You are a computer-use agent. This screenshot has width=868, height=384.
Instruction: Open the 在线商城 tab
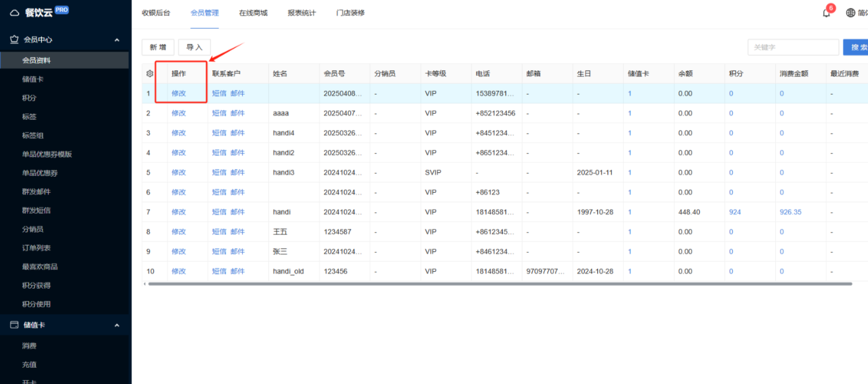[253, 13]
